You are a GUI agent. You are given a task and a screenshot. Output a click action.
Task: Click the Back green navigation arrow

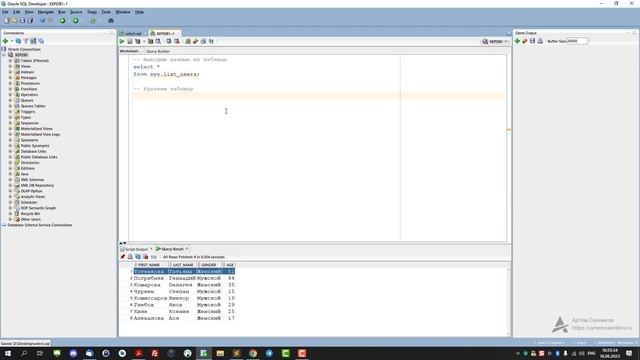coord(62,20)
